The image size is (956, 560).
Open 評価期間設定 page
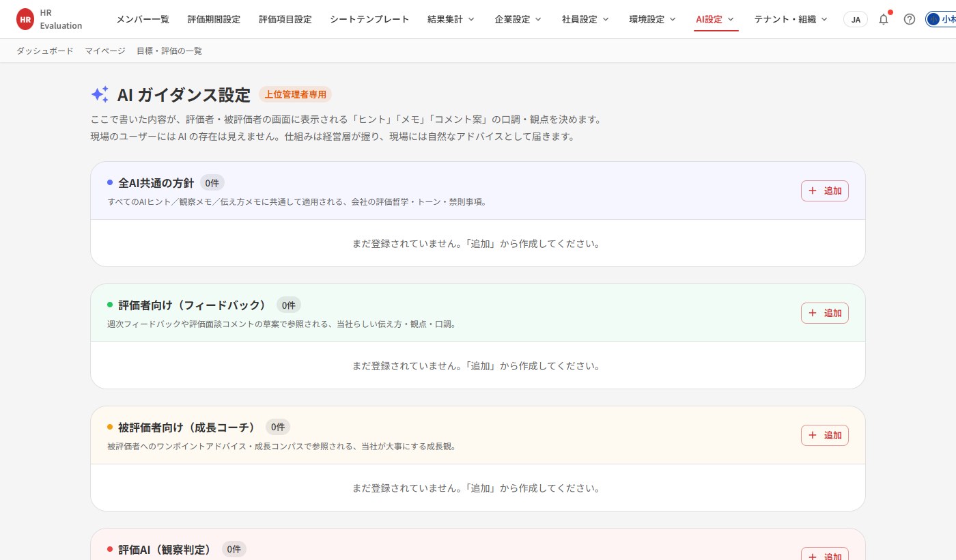click(x=214, y=19)
